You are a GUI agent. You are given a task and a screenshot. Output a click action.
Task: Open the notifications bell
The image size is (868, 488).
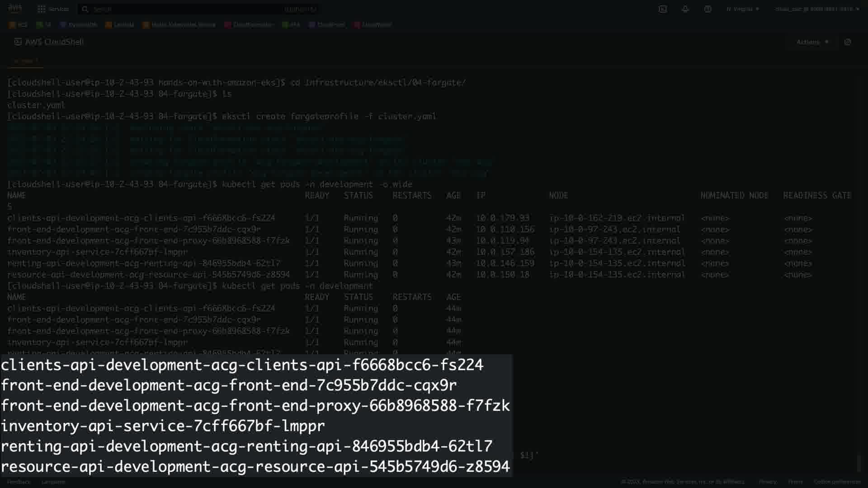[685, 9]
